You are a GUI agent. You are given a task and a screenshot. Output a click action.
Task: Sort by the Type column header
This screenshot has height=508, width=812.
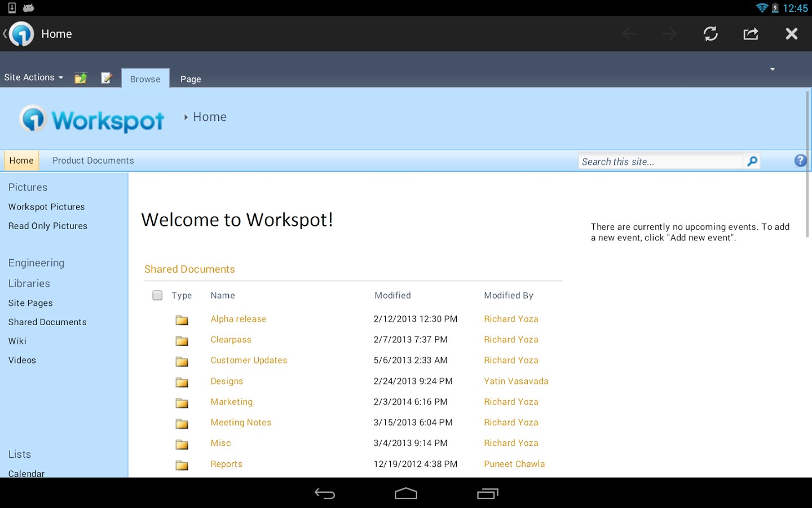pos(182,295)
